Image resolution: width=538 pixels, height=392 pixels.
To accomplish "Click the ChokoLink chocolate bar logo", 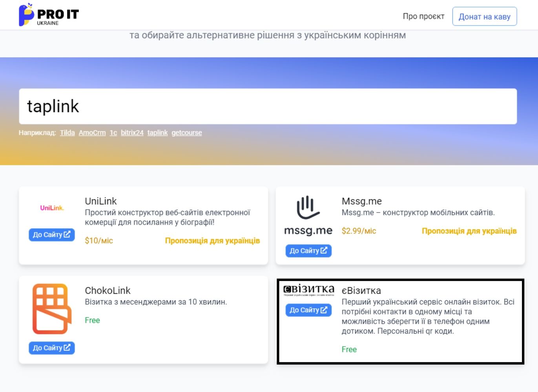I will click(52, 309).
